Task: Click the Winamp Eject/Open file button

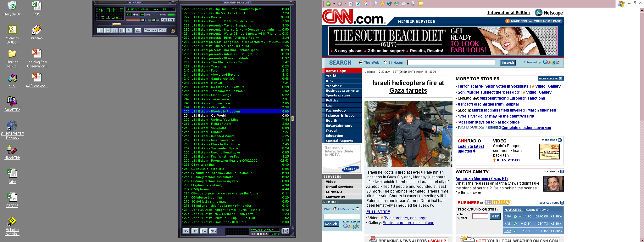Action: (x=138, y=31)
